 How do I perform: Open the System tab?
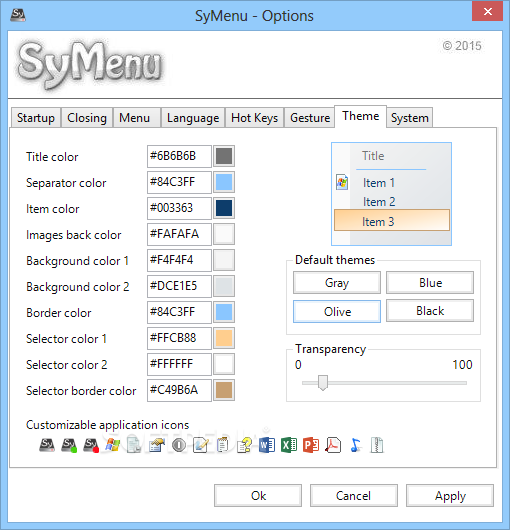410,118
